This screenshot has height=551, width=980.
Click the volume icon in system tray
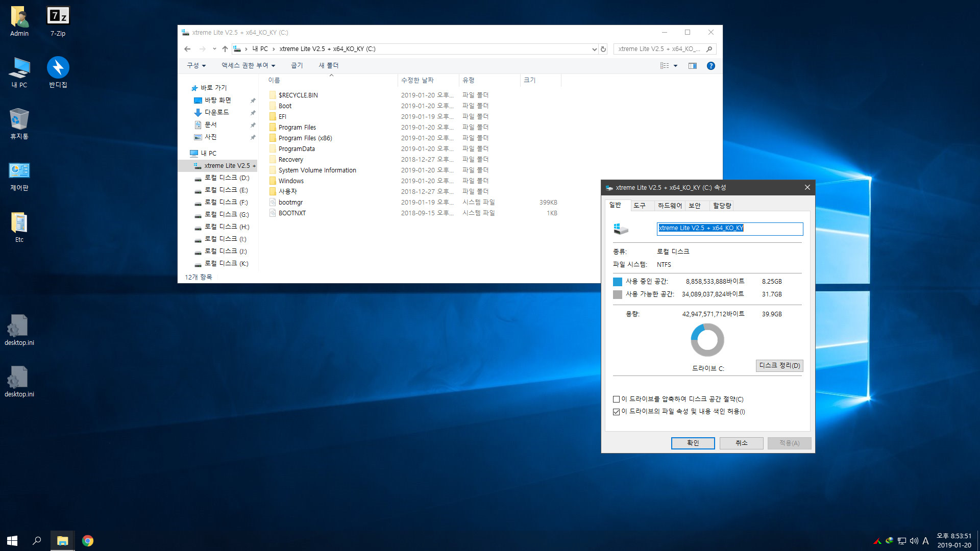click(x=914, y=541)
